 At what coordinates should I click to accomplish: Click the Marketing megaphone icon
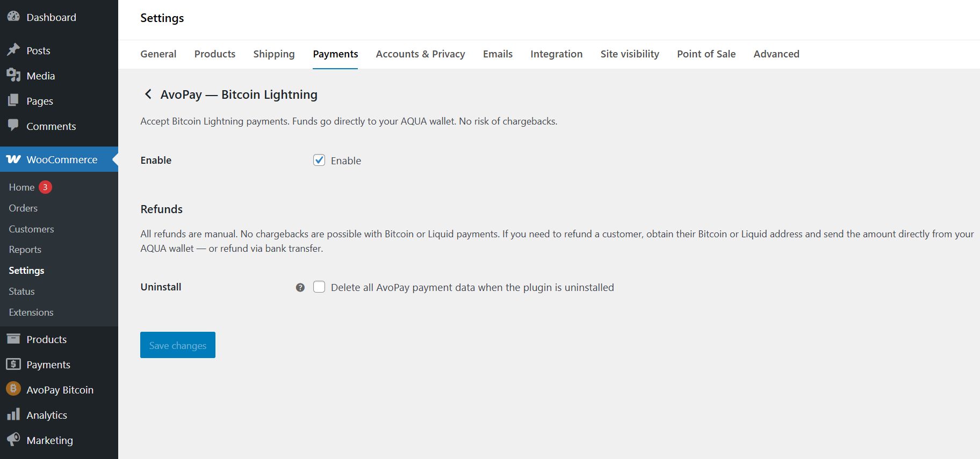tap(13, 440)
